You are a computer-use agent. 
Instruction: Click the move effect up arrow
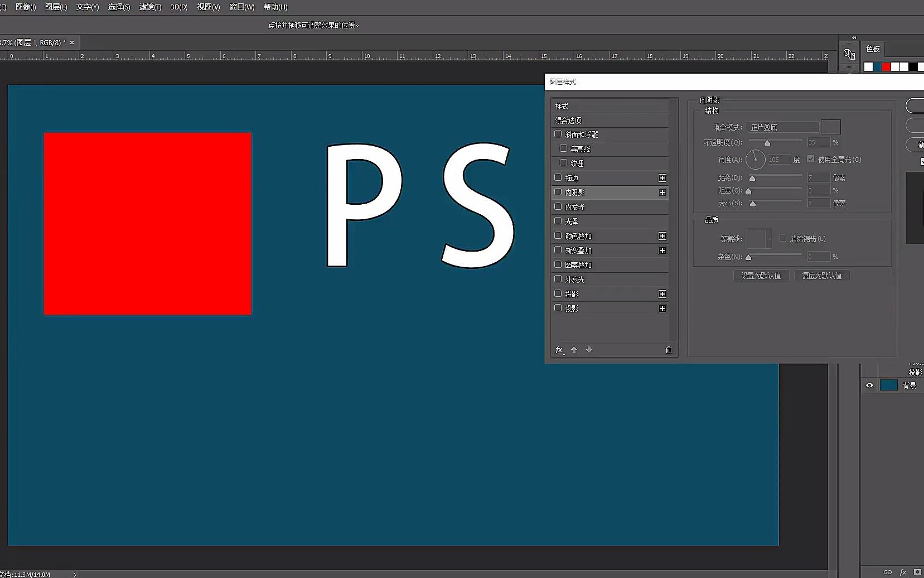point(574,350)
